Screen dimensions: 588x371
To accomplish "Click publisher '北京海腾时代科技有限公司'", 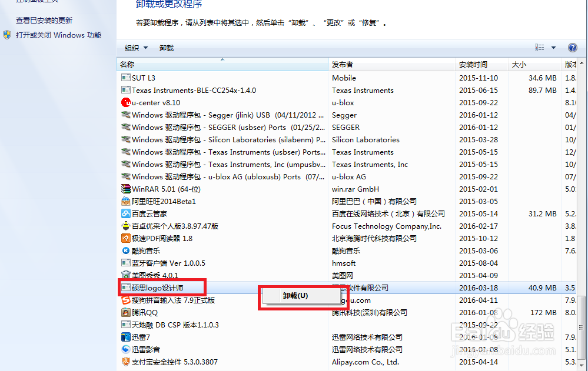I will tap(374, 238).
